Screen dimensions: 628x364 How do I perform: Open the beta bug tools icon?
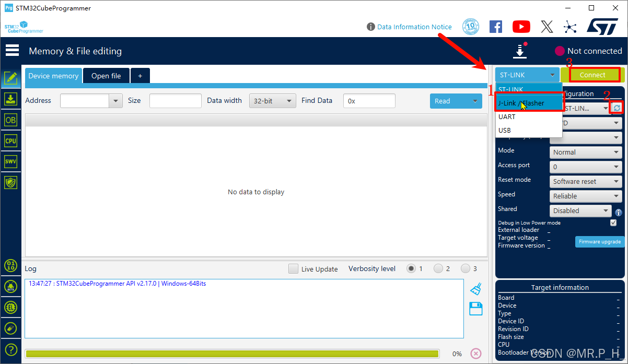pos(10,286)
